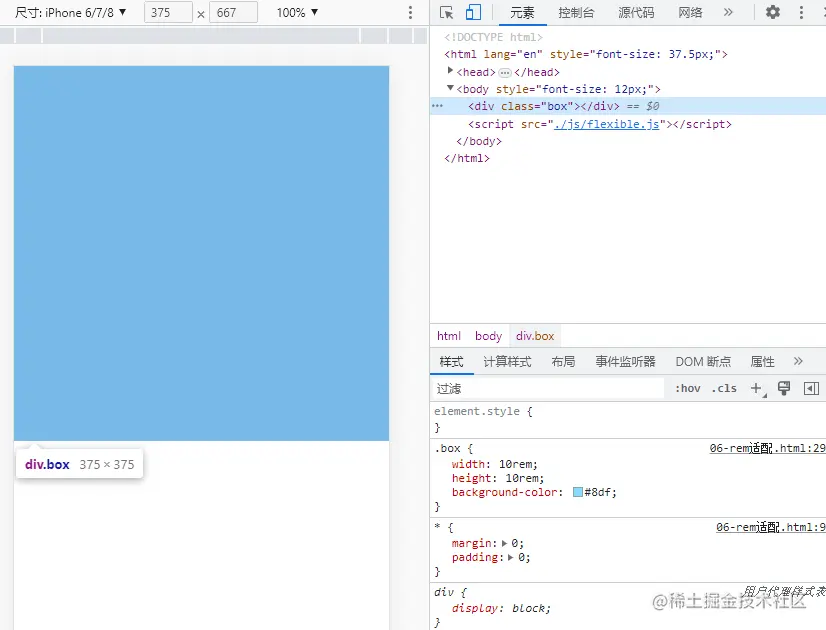This screenshot has height=630, width=826.
Task: Open the 100% zoom dropdown
Action: click(297, 13)
